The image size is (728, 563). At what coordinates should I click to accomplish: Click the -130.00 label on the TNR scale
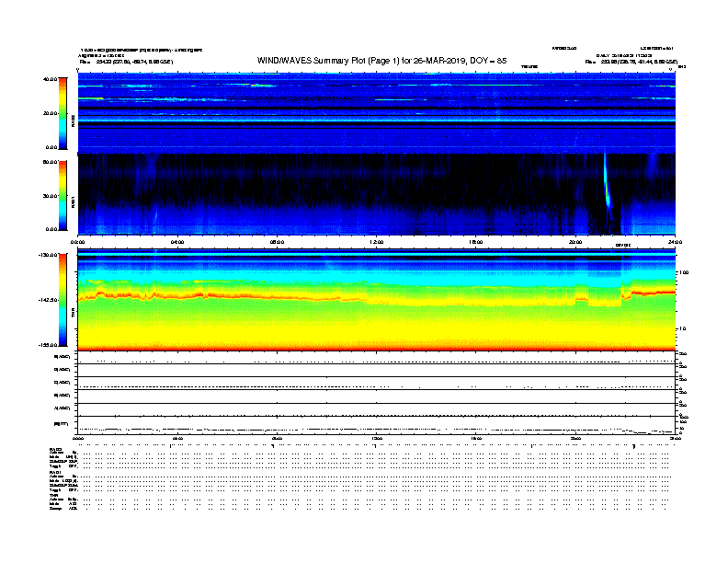[x=49, y=255]
